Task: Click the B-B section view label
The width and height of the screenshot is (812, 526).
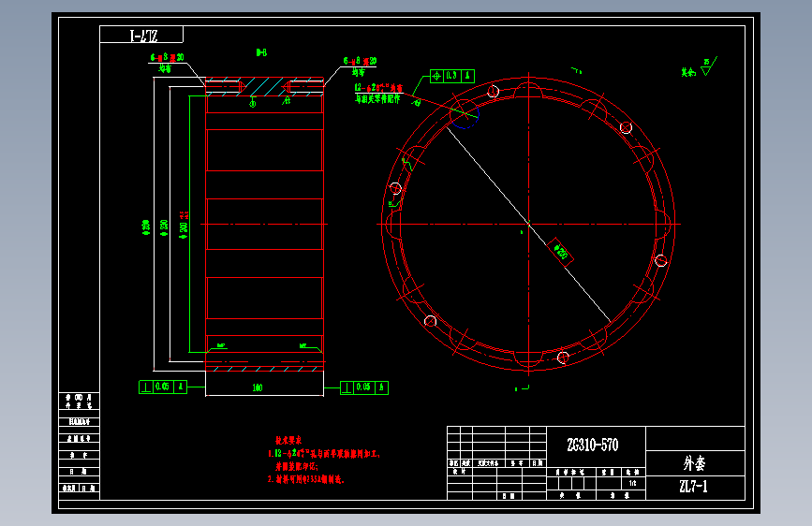Action: [261, 52]
